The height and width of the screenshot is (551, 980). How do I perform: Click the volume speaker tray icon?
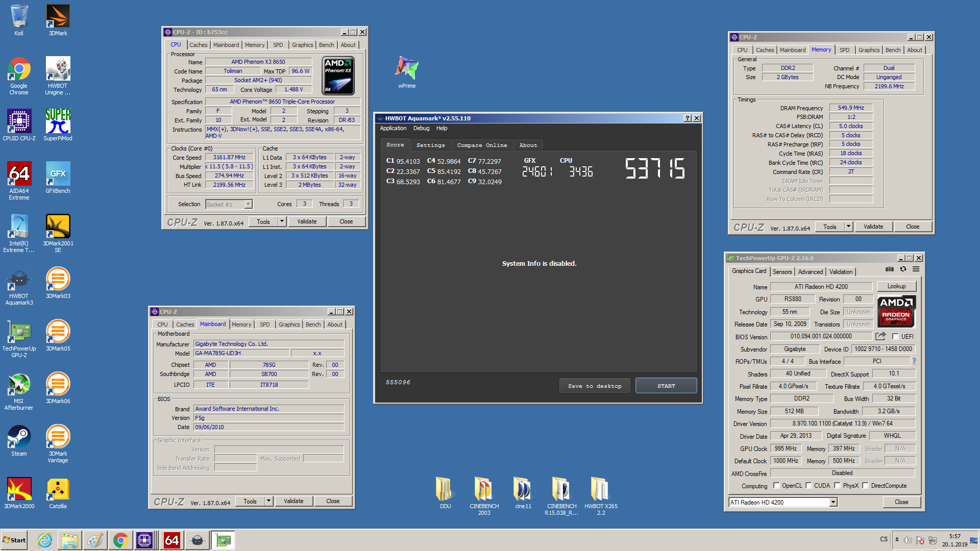pyautogui.click(x=908, y=540)
